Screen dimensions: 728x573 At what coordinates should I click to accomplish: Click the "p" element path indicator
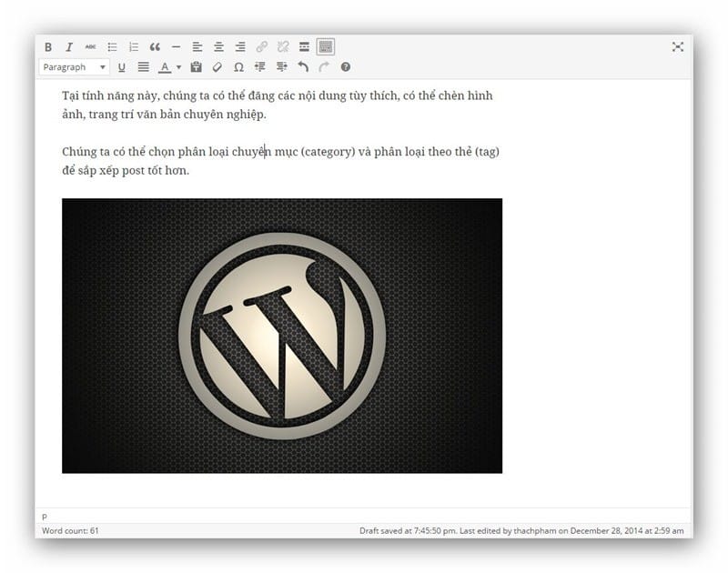coord(45,517)
